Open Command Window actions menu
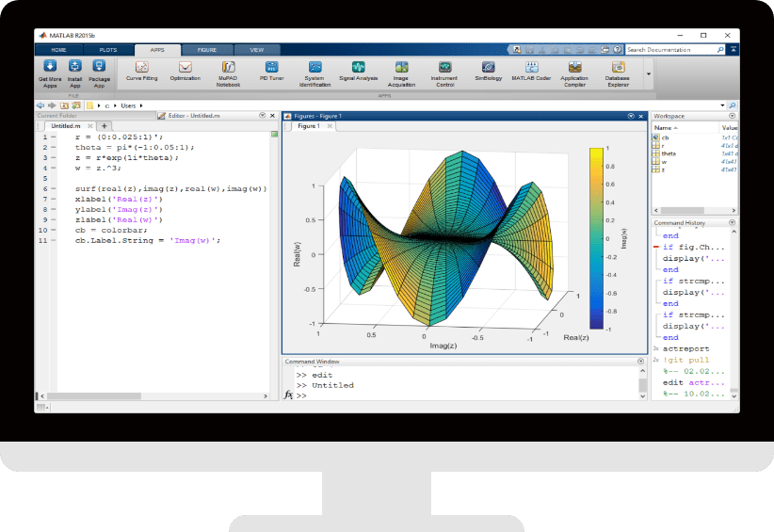 [640, 362]
